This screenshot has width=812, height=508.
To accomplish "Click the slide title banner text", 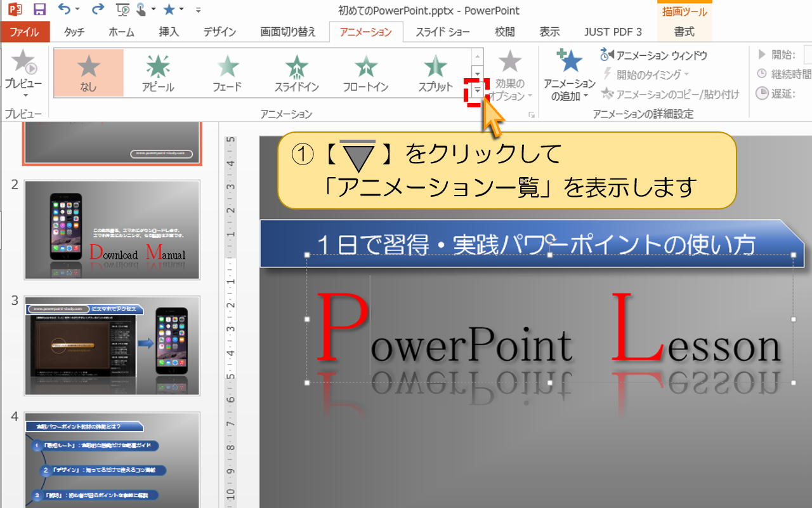I will tap(535, 245).
